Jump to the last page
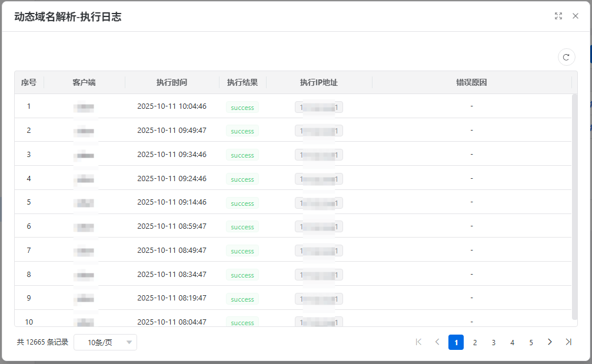The height and width of the screenshot is (364, 592). pos(568,342)
